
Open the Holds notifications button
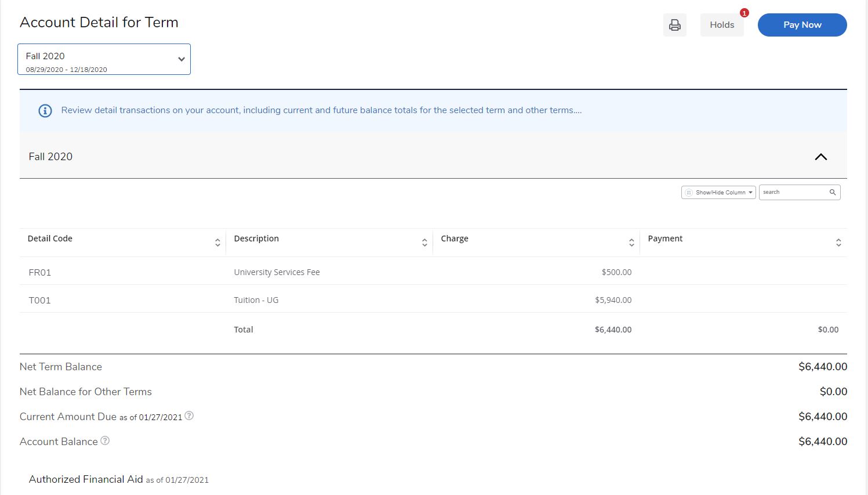pos(721,25)
